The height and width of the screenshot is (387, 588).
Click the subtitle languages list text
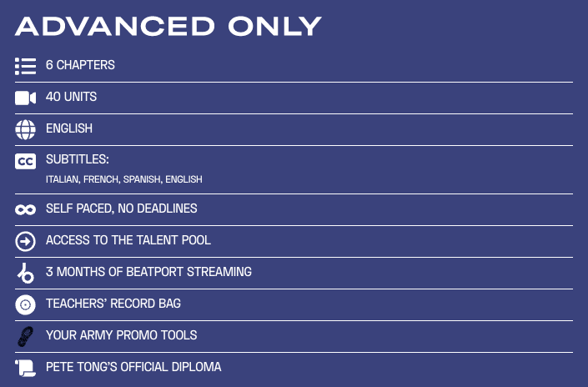[123, 179]
